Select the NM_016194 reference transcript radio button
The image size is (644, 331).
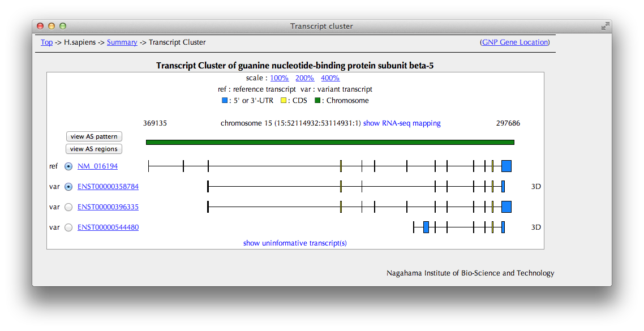[69, 166]
